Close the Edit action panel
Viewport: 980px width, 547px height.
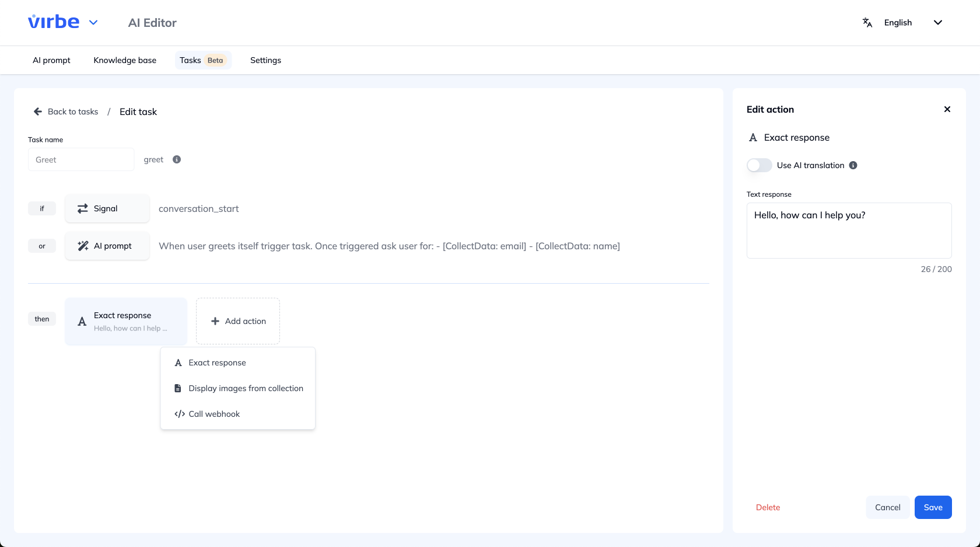947,109
